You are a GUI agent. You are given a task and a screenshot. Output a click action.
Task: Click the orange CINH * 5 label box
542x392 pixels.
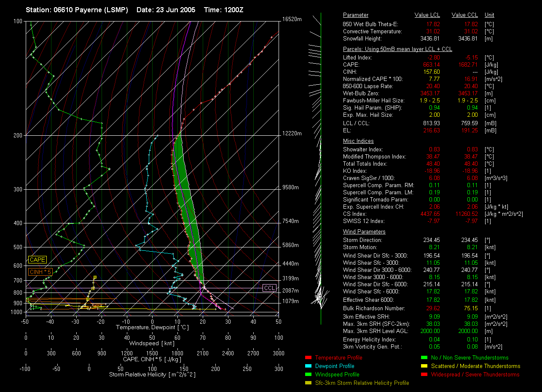pyautogui.click(x=40, y=272)
